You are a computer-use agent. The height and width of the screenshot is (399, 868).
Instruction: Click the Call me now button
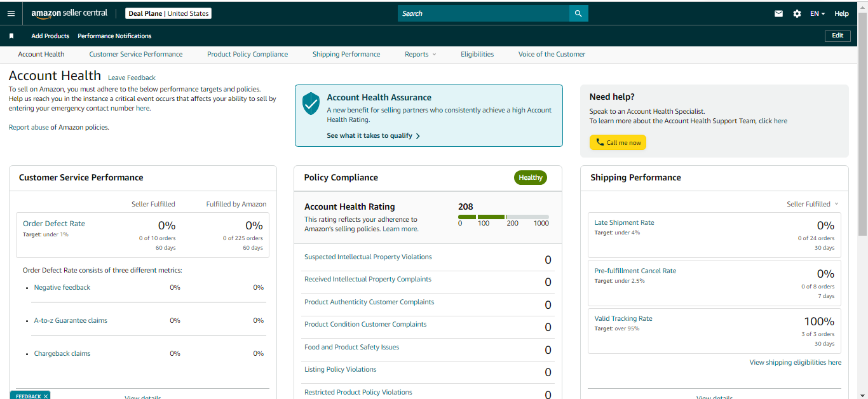point(618,142)
